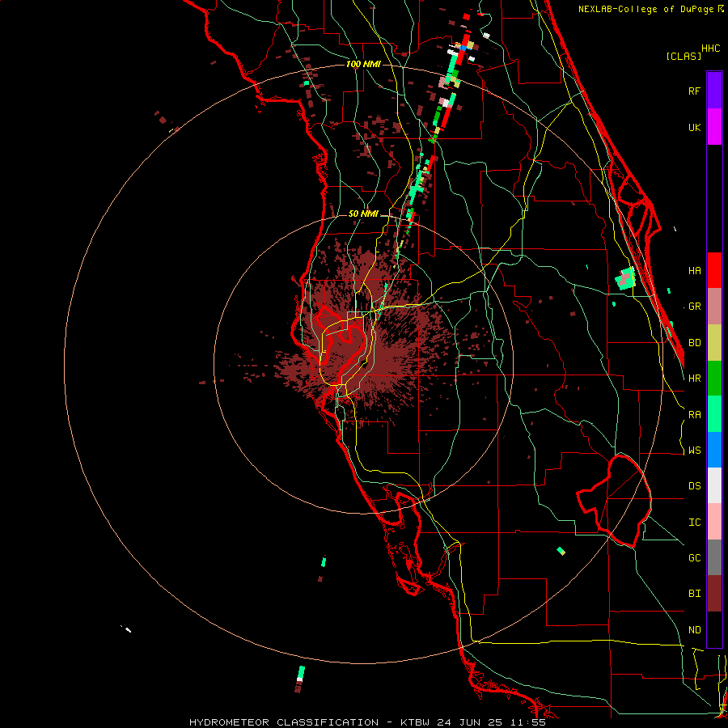Image resolution: width=728 pixels, height=728 pixels.
Task: Click the rain echo near the east coast
Action: [x=625, y=278]
